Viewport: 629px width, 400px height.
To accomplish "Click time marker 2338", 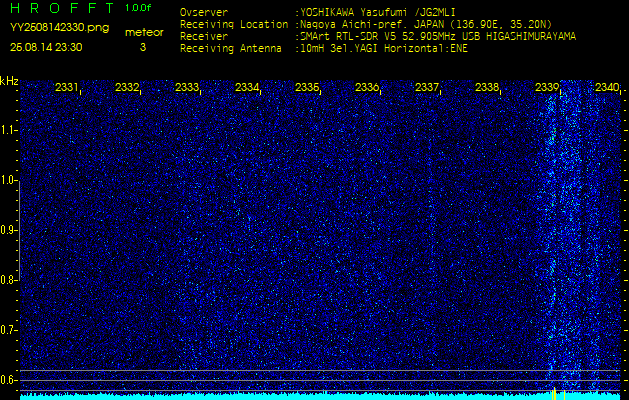I will tap(487, 87).
